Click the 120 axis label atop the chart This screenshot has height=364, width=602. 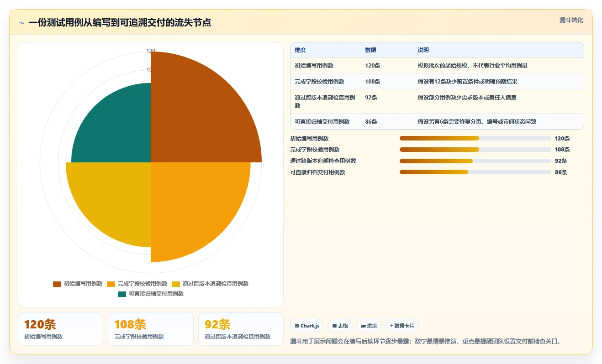(151, 51)
